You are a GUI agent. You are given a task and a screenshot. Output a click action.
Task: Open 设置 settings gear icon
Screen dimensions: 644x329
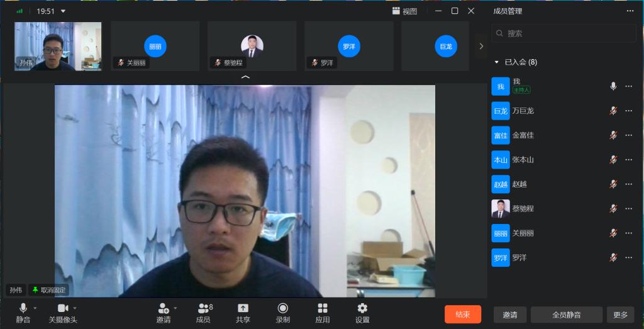pos(362,308)
